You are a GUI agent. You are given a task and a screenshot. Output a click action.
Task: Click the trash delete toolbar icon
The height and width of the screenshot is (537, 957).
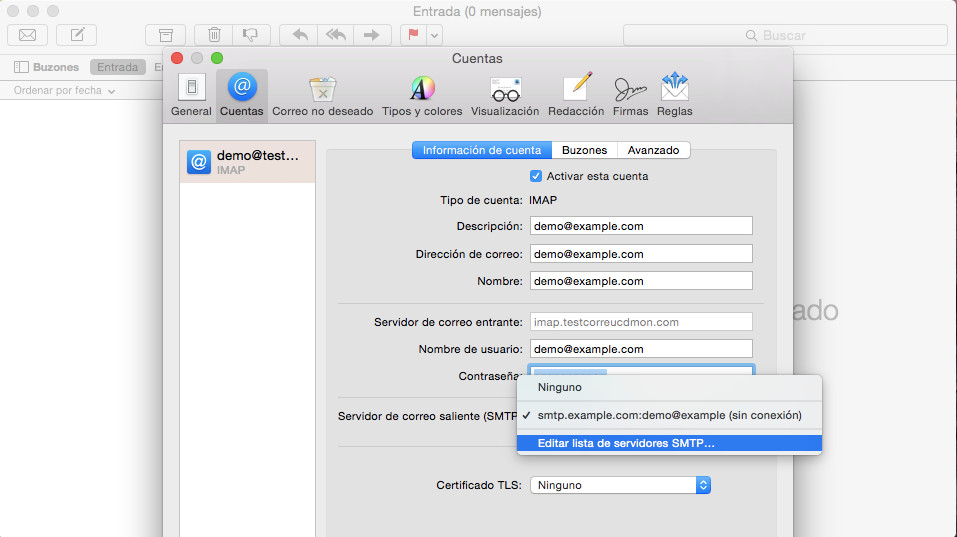(214, 35)
